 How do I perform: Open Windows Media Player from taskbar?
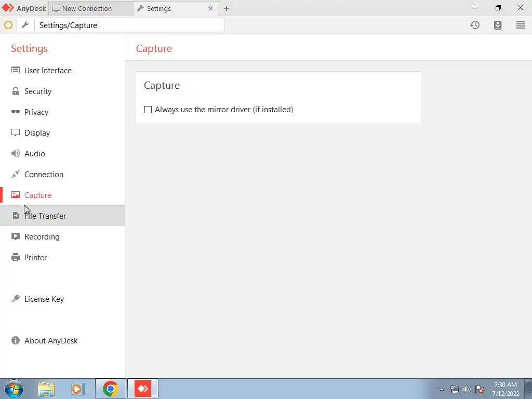78,389
